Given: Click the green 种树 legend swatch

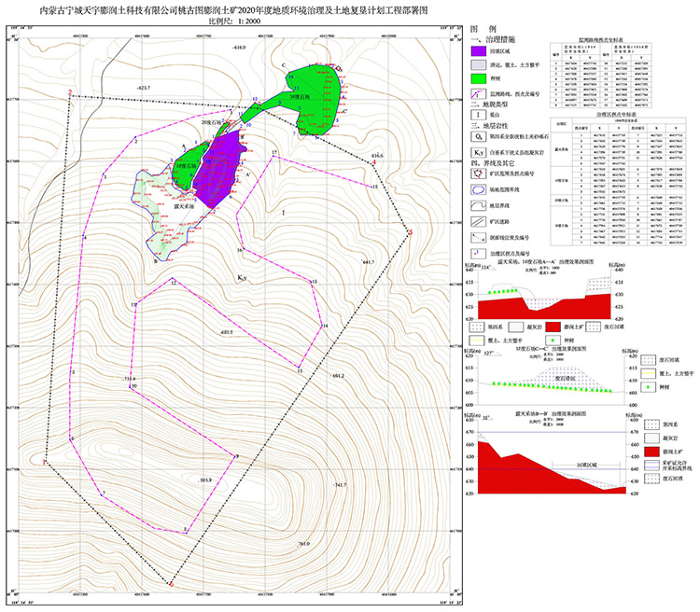Looking at the screenshot, I should tap(479, 78).
